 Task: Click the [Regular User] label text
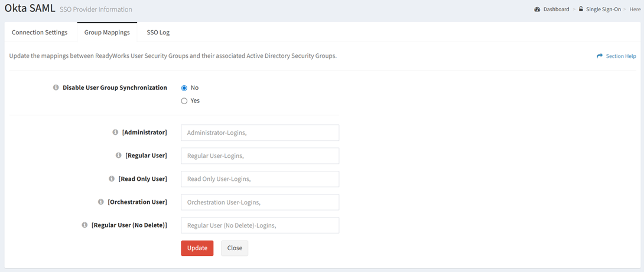point(146,156)
